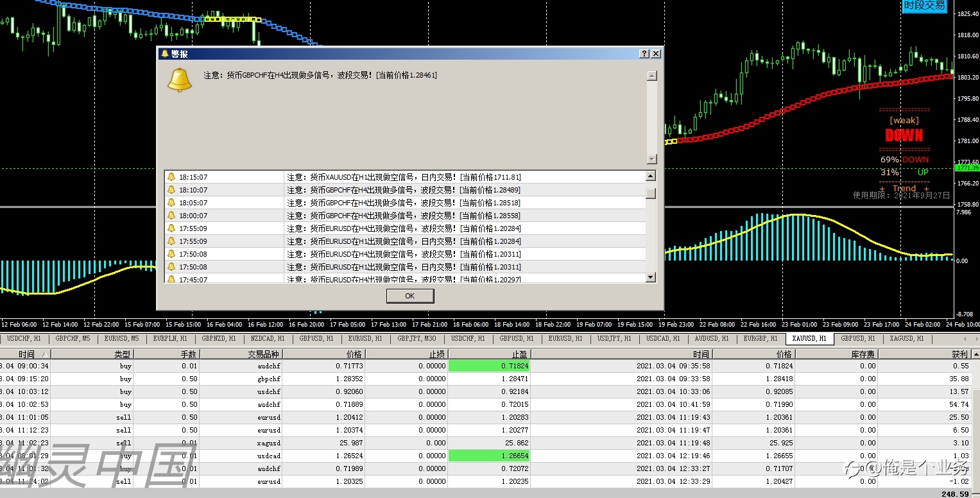Select alert message with price 1.28518
The image size is (980, 498).
tap(404, 203)
